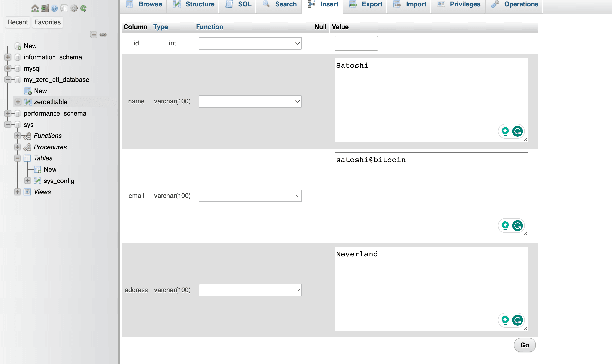Go to phpMyAdmin home icon
The image size is (612, 364).
pos(35,8)
